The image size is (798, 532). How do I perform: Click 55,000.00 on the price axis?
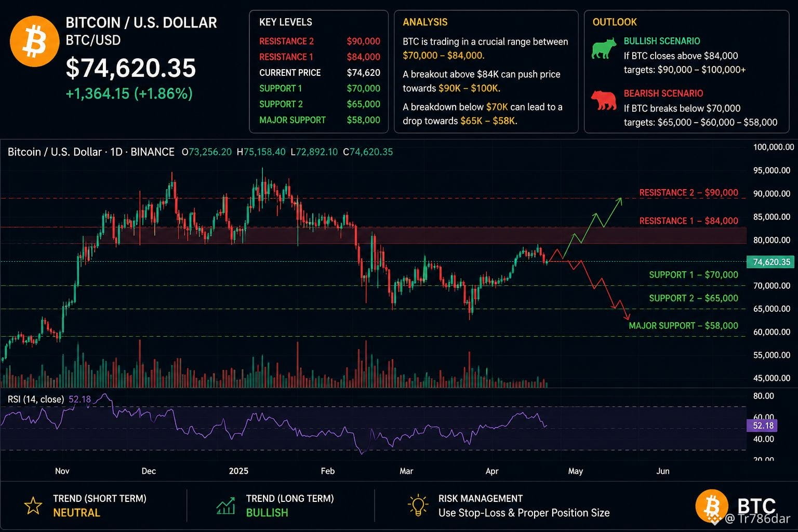pyautogui.click(x=772, y=355)
